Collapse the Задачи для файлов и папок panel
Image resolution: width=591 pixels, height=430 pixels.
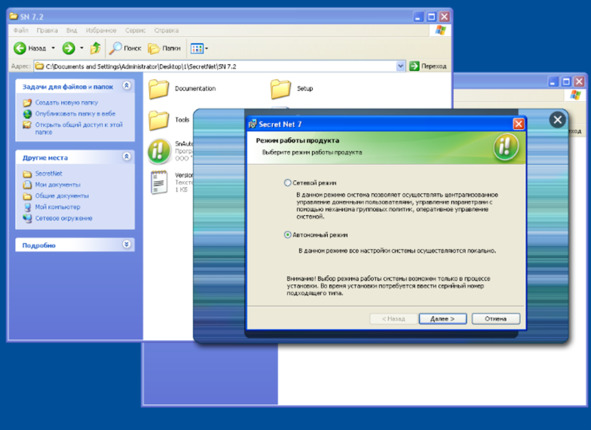click(127, 86)
